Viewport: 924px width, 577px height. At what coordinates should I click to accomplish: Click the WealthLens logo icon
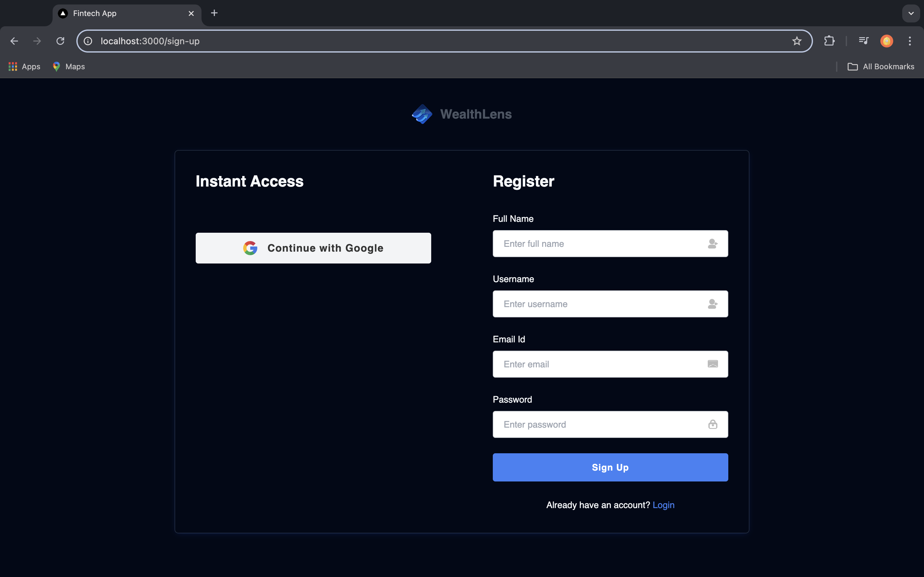[x=422, y=114]
